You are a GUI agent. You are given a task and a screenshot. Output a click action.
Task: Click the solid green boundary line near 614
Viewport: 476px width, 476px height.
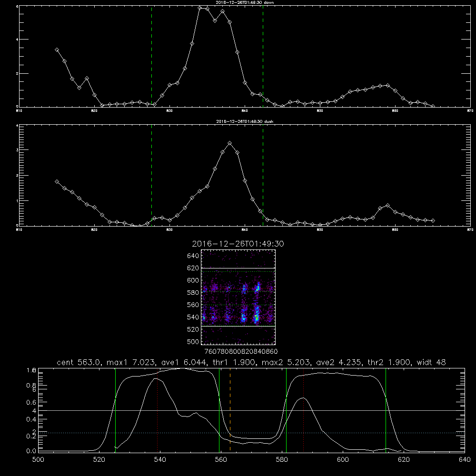pyautogui.click(x=386, y=410)
